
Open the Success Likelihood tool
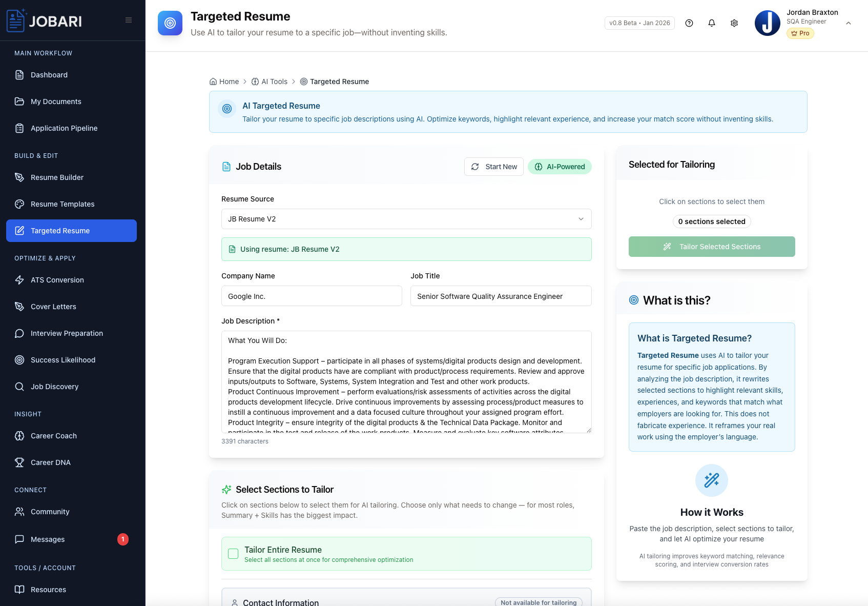coord(62,359)
